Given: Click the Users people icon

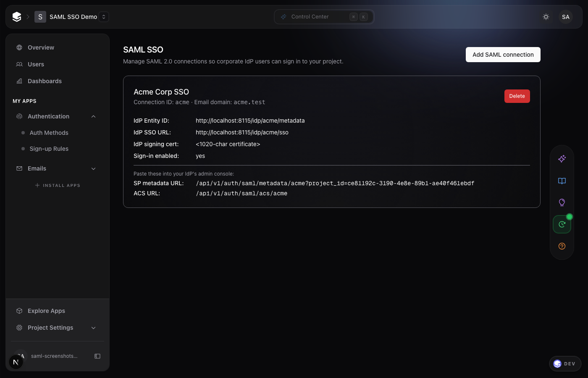Looking at the screenshot, I should 19,64.
